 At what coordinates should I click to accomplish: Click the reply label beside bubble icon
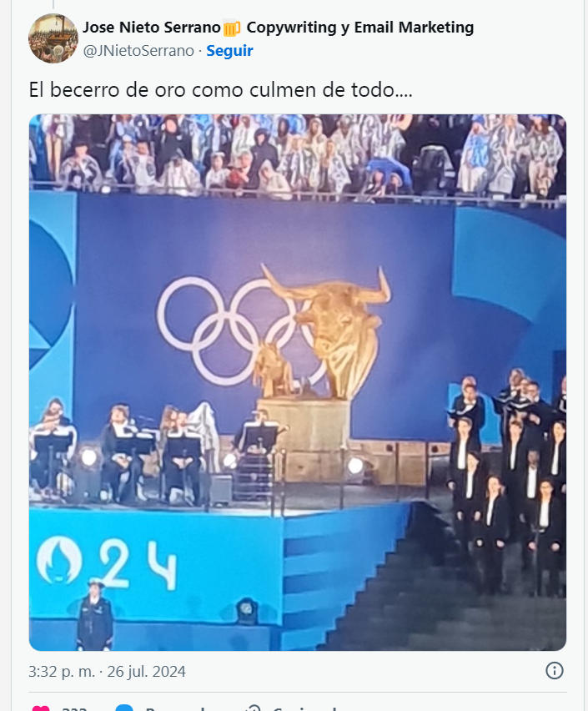point(175,708)
